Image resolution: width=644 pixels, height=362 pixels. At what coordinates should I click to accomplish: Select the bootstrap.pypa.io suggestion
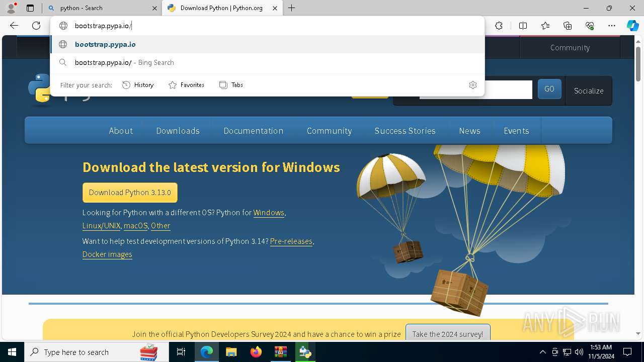coord(267,44)
